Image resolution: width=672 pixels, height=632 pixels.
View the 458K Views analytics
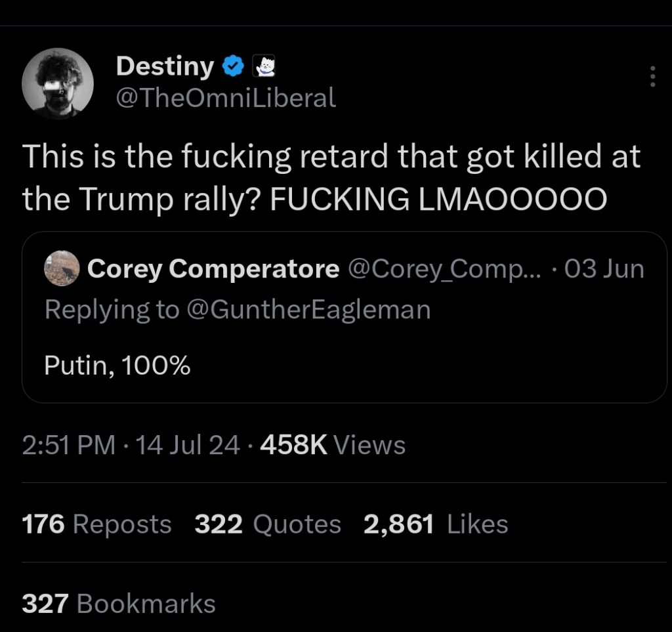click(333, 445)
